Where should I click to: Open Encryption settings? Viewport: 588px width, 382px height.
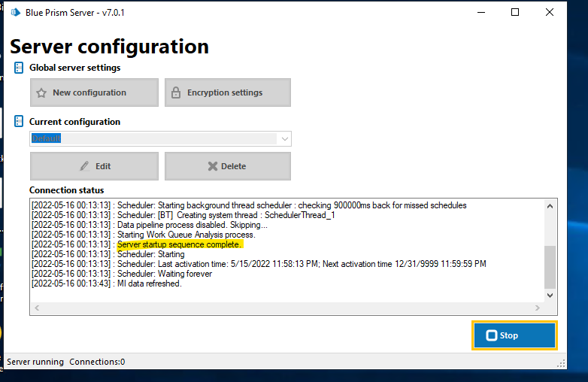228,92
